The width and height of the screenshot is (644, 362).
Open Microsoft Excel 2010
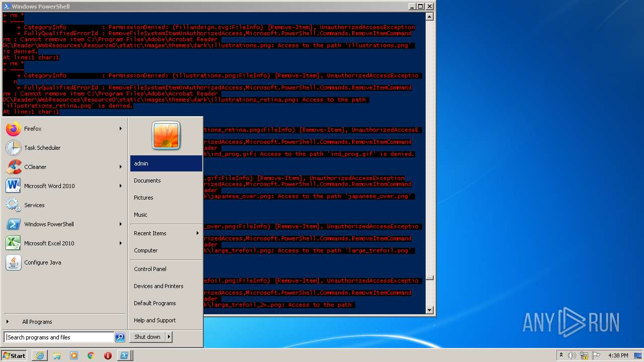[64, 243]
